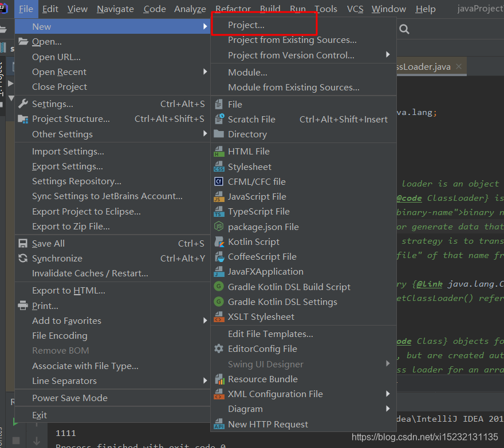The width and height of the screenshot is (504, 448).
Task: Expand the Line Separators submenu arrow
Action: coord(205,380)
